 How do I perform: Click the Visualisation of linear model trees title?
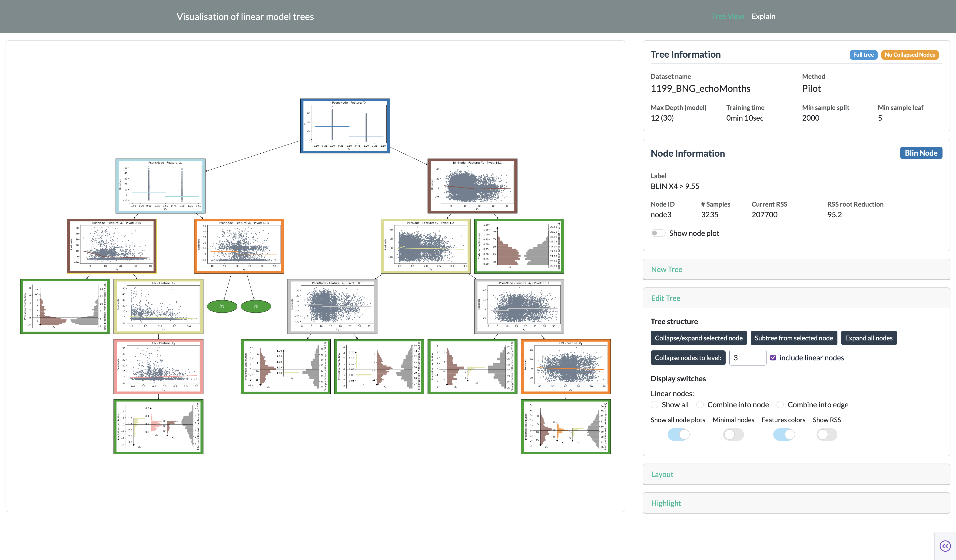click(245, 17)
